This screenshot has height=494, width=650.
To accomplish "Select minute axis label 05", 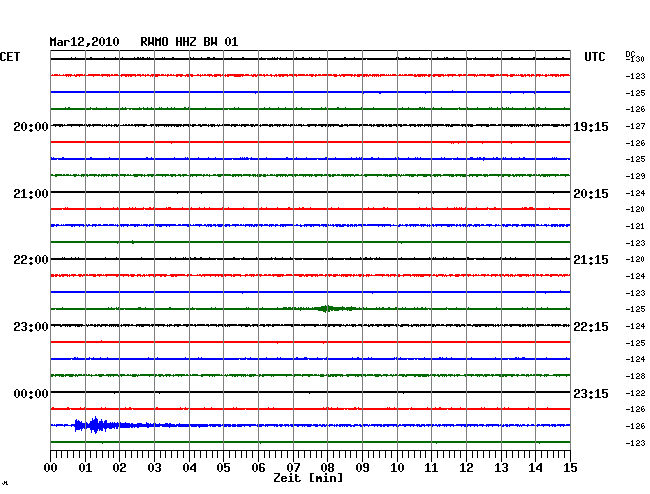I will coord(223,468).
